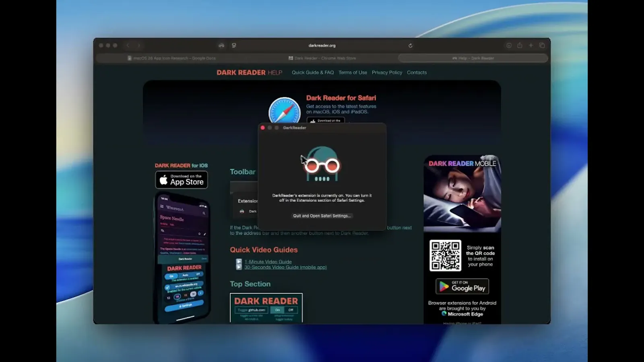Reload the darkreader.org page
Viewport: 644px width, 362px height.
410,45
